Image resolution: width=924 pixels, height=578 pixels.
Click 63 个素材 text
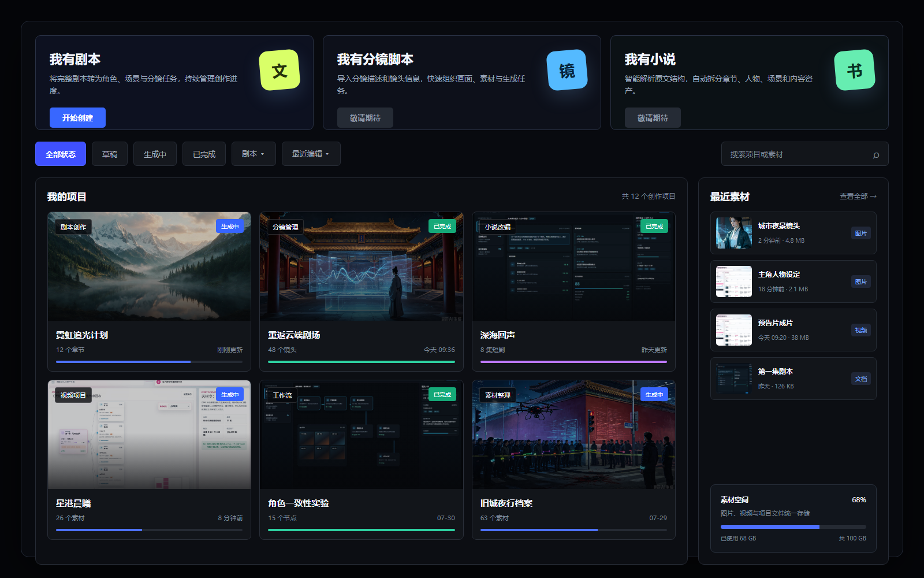tap(494, 518)
